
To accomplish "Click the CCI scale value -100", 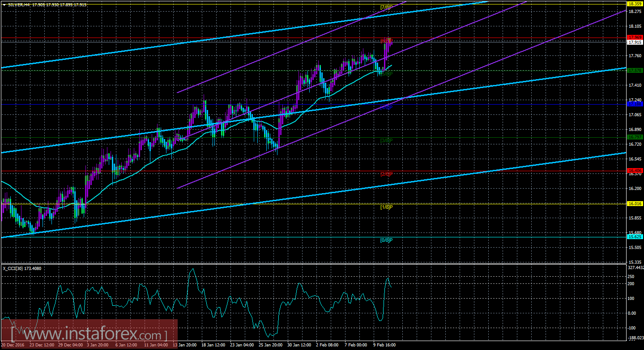I will coord(632,328).
